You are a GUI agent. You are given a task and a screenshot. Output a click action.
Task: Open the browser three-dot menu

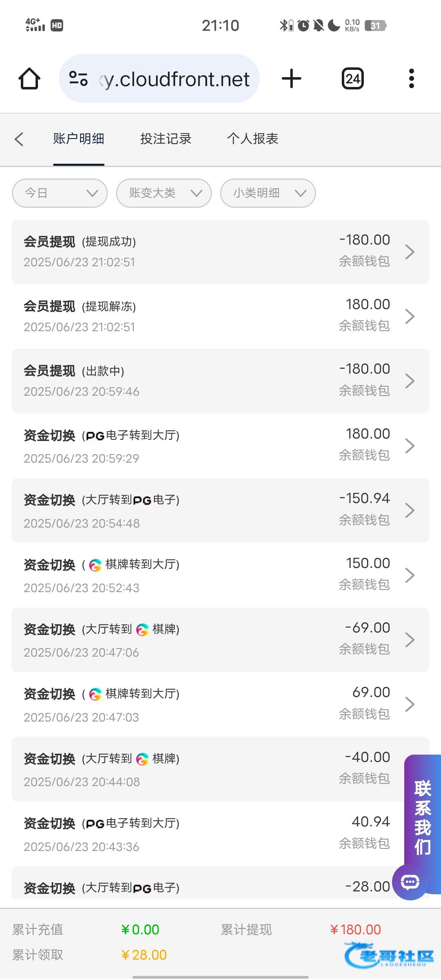411,78
